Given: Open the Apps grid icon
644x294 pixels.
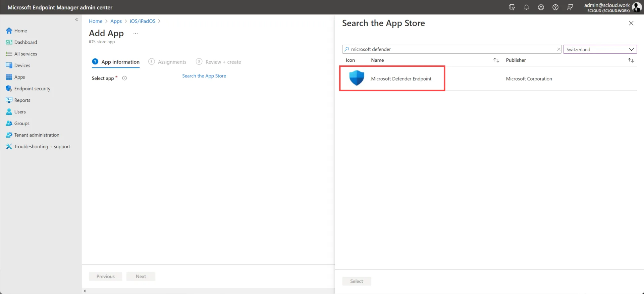Looking at the screenshot, I should (x=9, y=77).
